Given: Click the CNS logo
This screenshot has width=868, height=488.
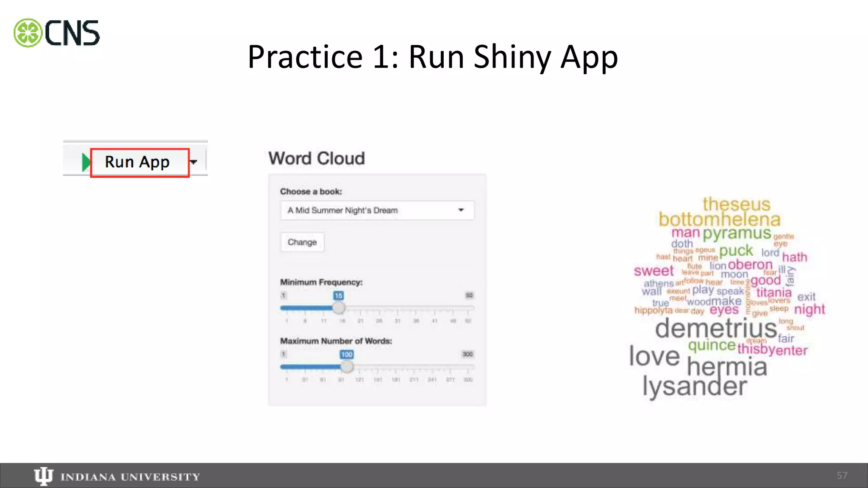Looking at the screenshot, I should (57, 33).
